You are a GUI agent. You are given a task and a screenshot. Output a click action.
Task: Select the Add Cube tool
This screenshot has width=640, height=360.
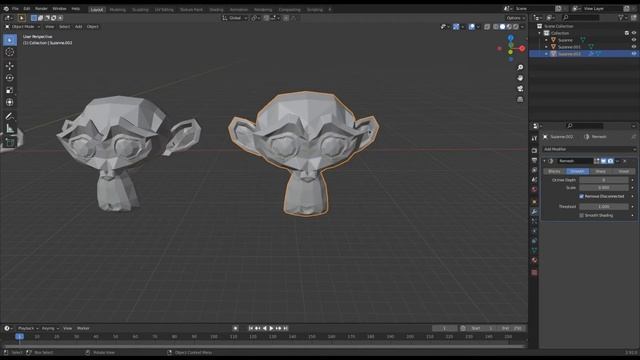click(10, 142)
